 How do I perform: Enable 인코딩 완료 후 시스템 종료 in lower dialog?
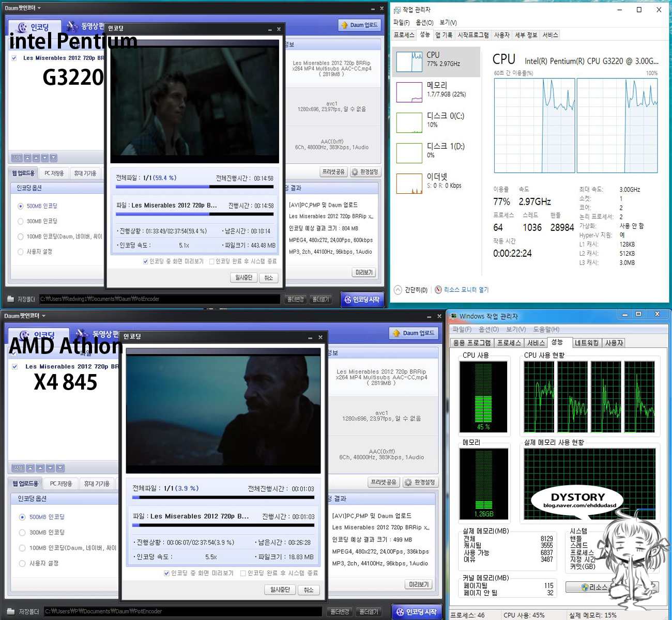coord(243,574)
